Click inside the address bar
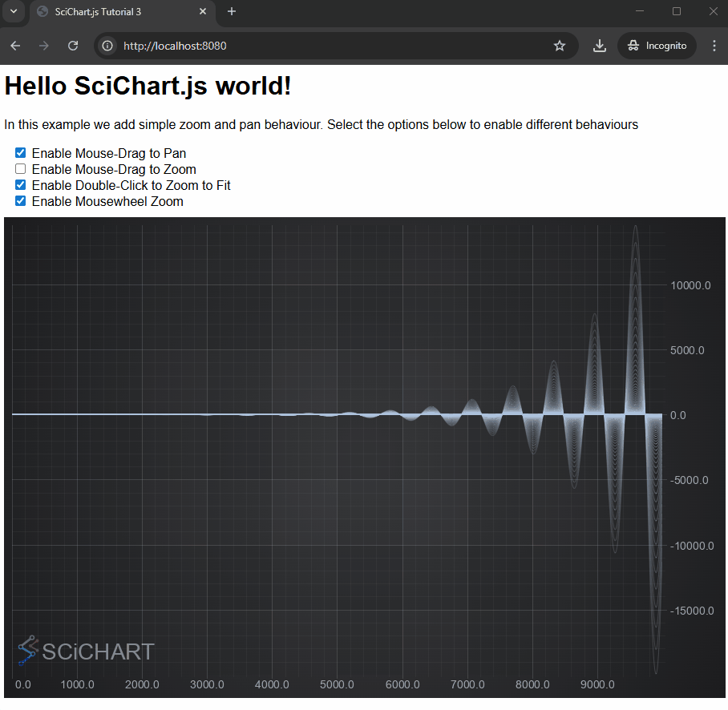This screenshot has width=728, height=710. (x=321, y=46)
